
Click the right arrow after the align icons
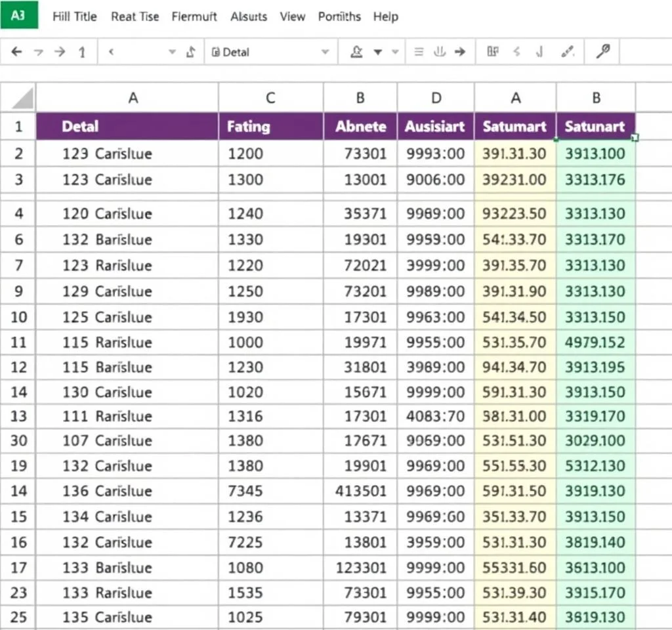tap(460, 52)
